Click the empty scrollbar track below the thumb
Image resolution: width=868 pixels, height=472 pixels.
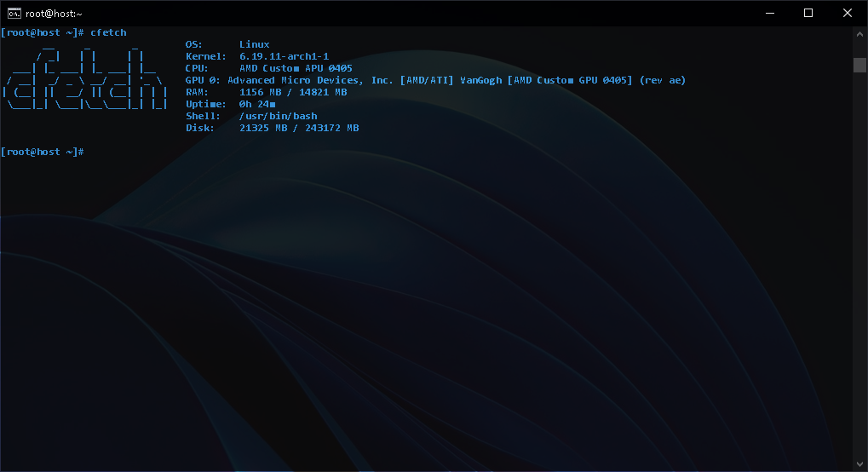859,265
